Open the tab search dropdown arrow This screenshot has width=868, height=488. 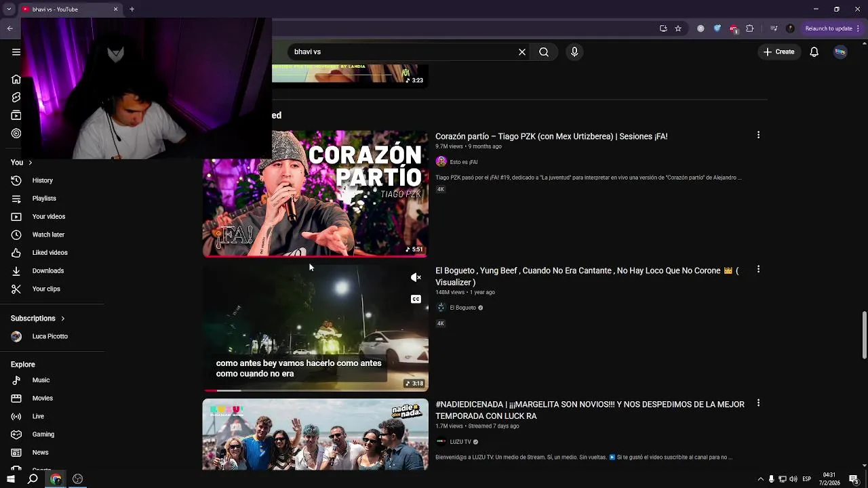9,9
